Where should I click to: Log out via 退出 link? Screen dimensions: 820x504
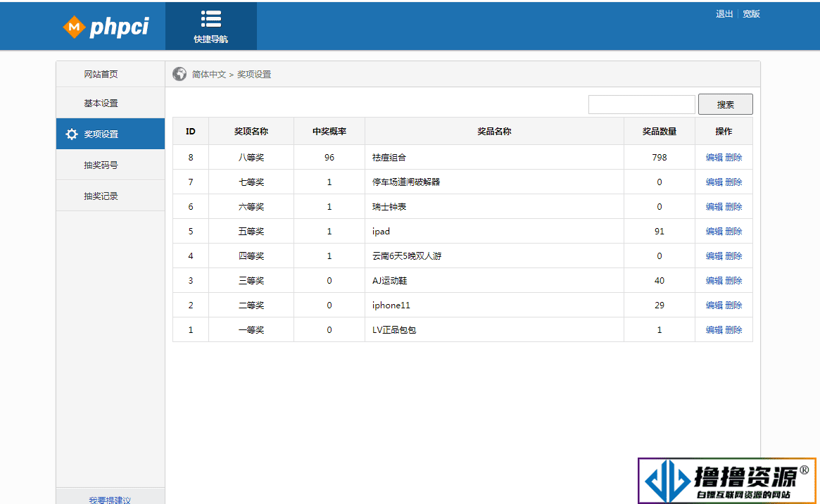point(724,14)
